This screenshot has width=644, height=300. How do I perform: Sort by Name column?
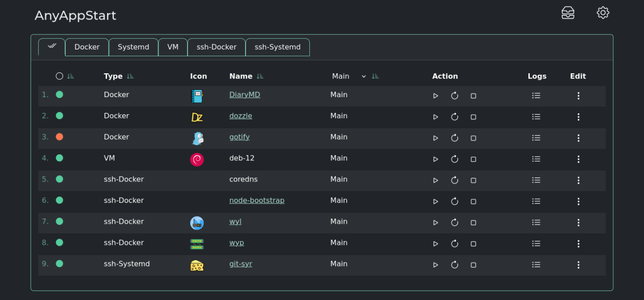coord(259,76)
